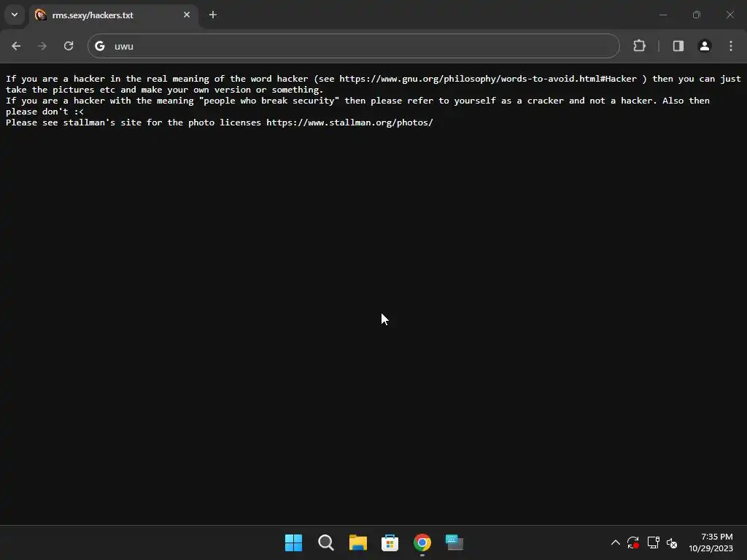
Task: Open the Chrome profile menu
Action: [705, 46]
